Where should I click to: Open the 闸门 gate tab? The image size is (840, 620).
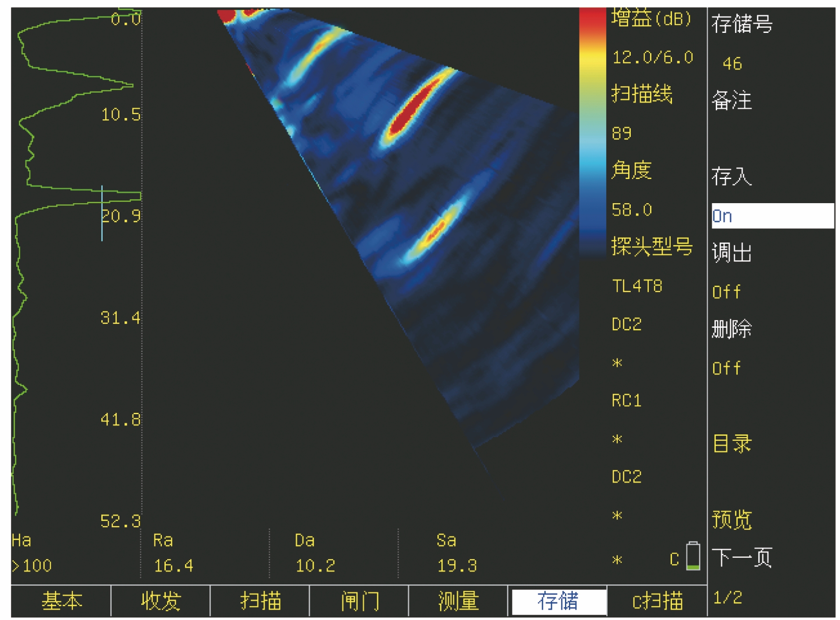coord(359,600)
